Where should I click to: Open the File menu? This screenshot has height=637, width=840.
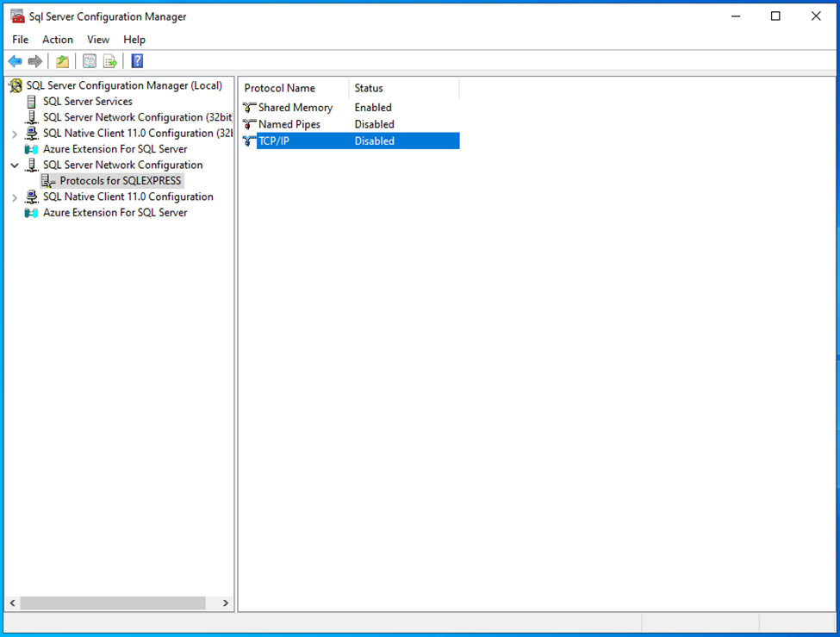pos(21,40)
